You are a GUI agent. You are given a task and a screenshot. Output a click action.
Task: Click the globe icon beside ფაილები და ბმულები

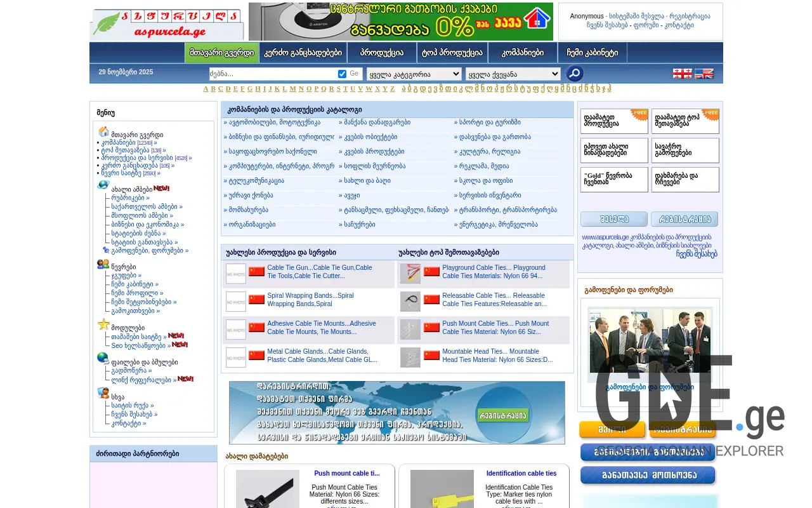tap(103, 358)
